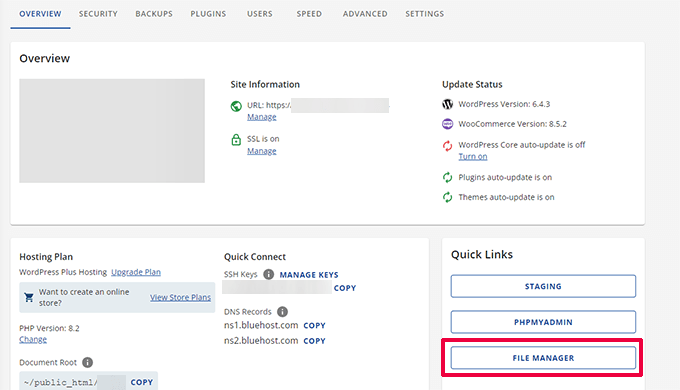Open the Speed tab

(x=309, y=14)
